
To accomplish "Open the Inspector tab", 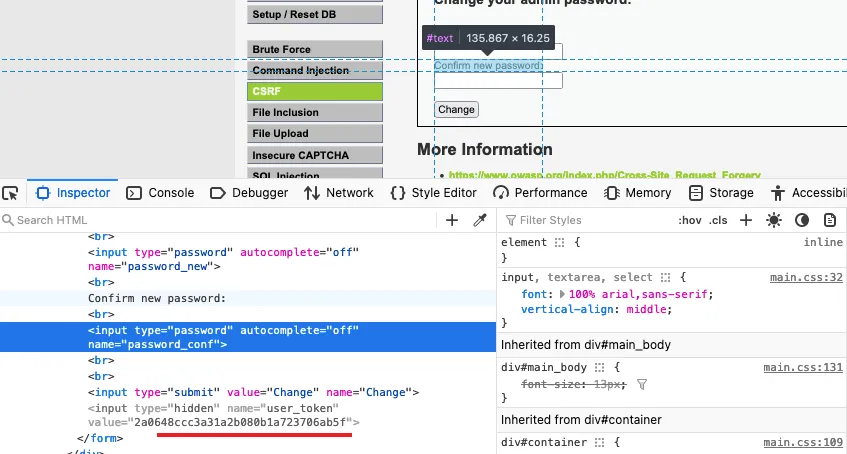I will (x=72, y=193).
